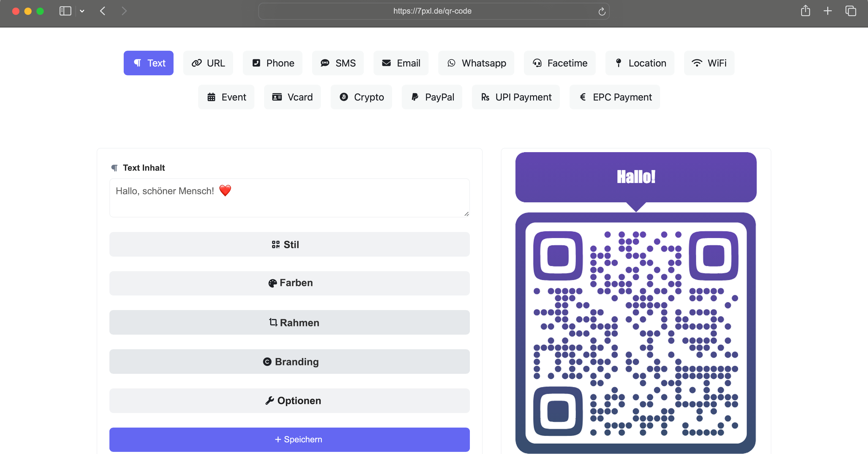Expand the Stil section

(x=289, y=244)
